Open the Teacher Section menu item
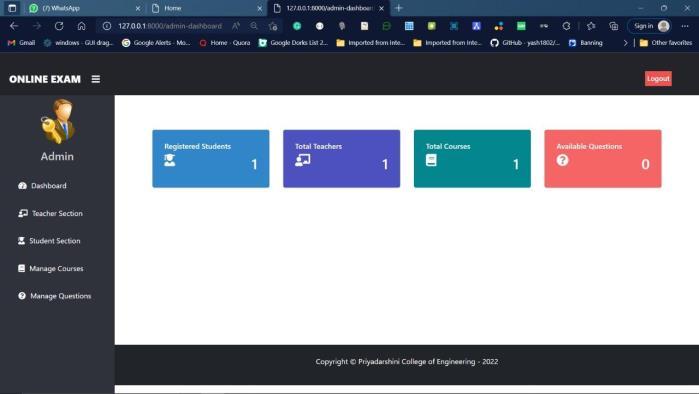699x394 pixels. pyautogui.click(x=50, y=213)
